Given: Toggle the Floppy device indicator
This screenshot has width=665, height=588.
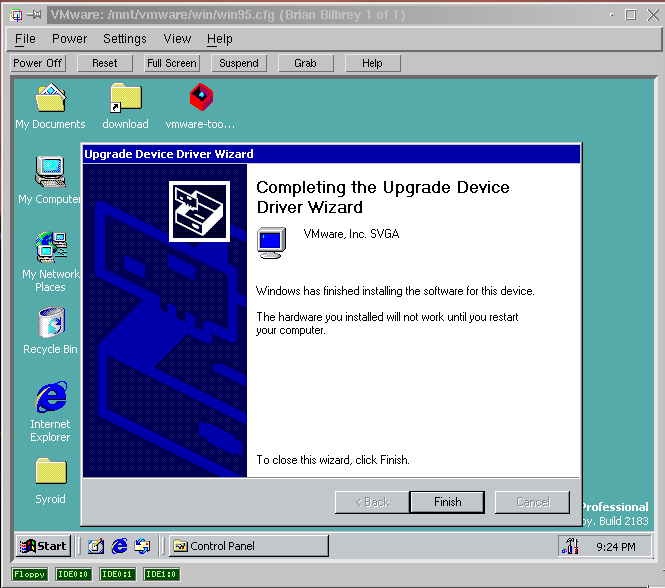Looking at the screenshot, I should [x=29, y=574].
